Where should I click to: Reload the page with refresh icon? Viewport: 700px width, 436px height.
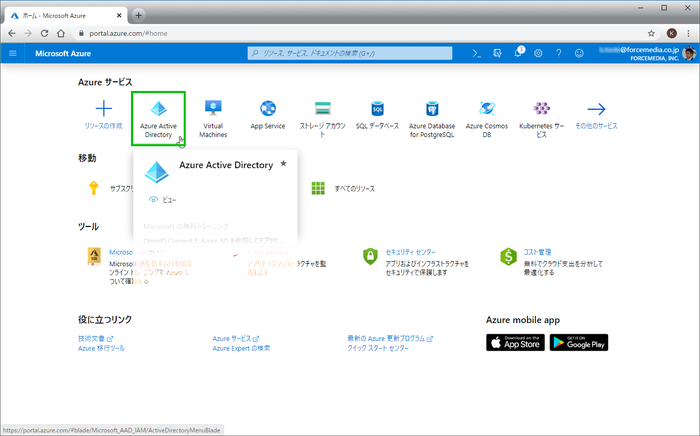point(44,33)
